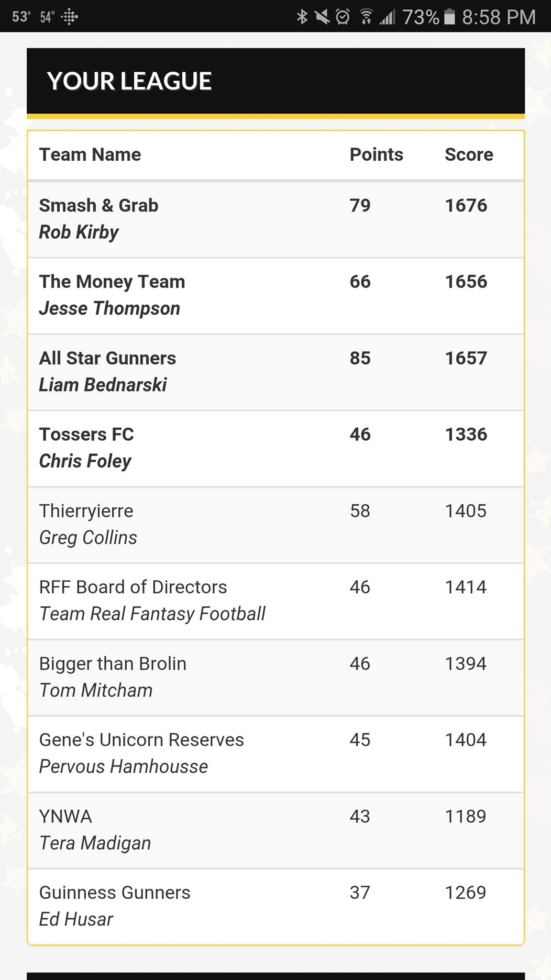Tap the muted sound icon

pos(322,17)
